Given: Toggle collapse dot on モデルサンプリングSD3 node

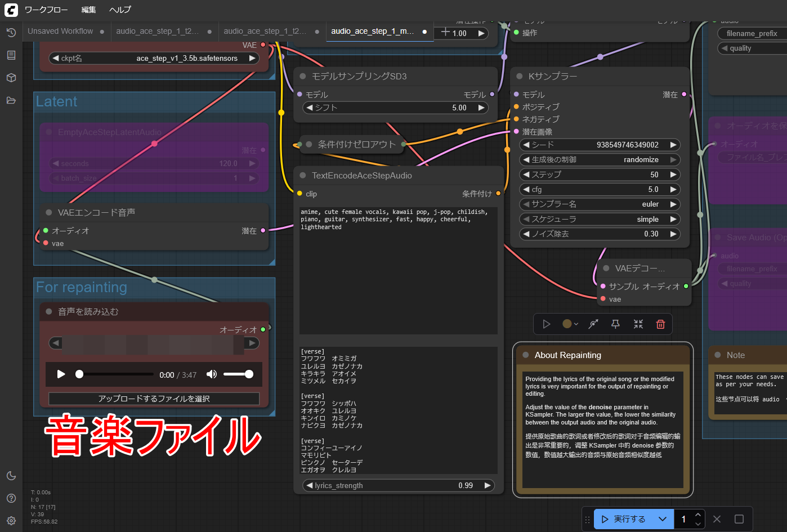Looking at the screenshot, I should [x=303, y=76].
